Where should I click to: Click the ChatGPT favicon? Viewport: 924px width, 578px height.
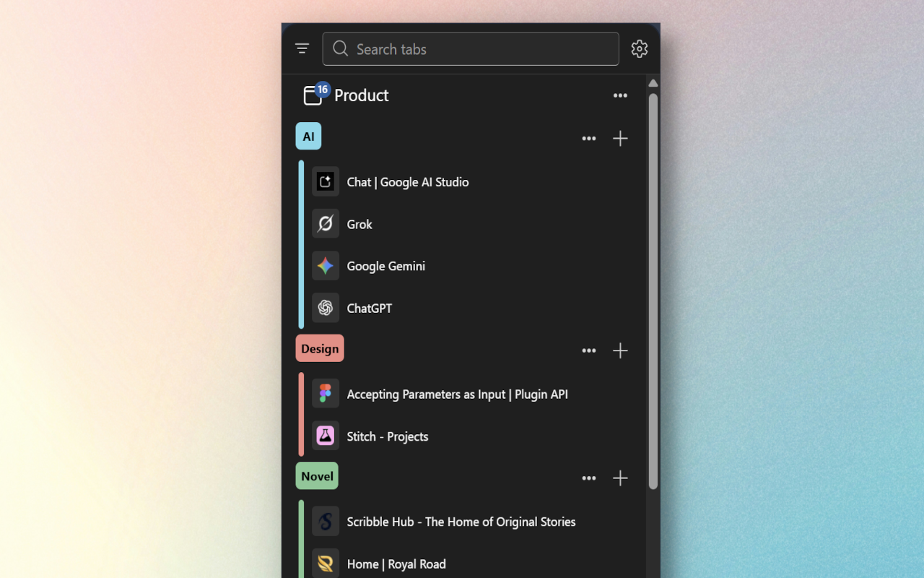tap(326, 307)
